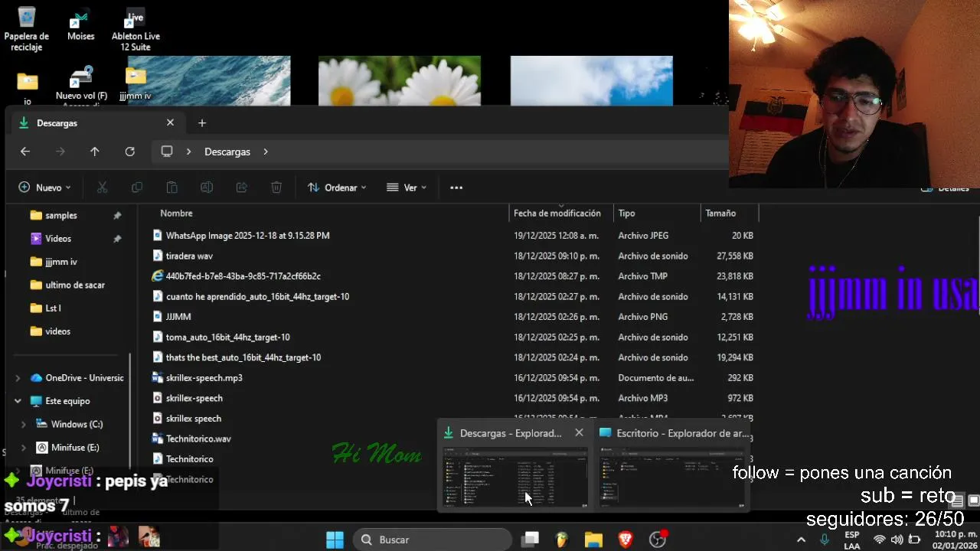This screenshot has width=980, height=551.
Task: Click the up-directory arrow in Explorer
Action: 95,152
